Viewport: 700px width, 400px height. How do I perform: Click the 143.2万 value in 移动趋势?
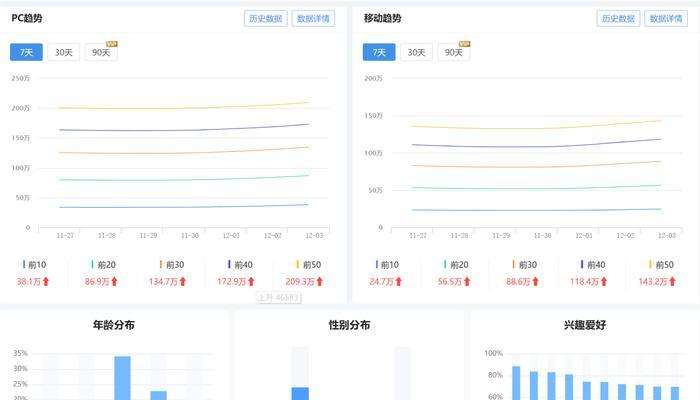coord(653,282)
